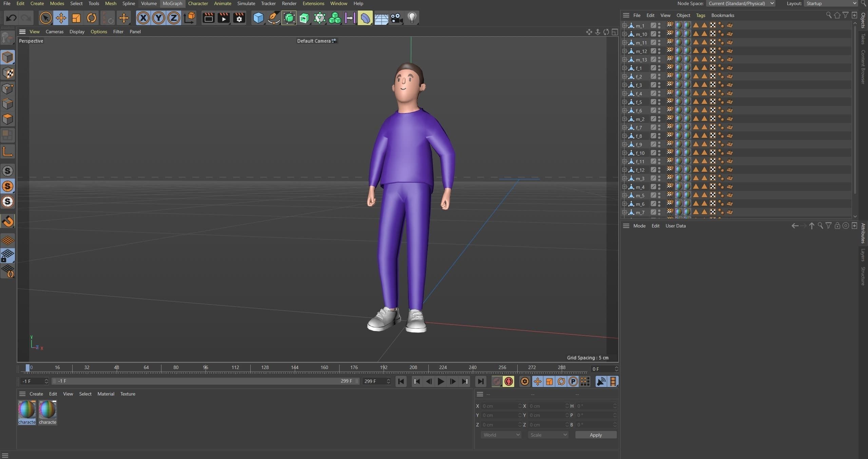Switch to Edges mode
The image size is (868, 459).
(7, 104)
